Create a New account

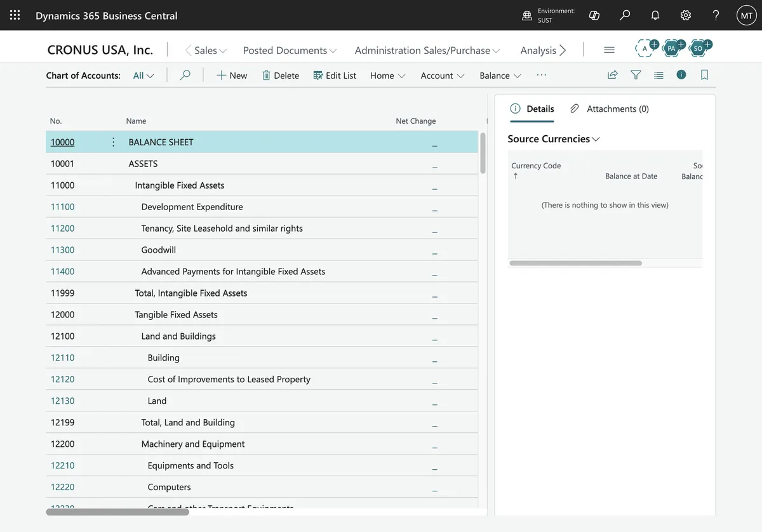tap(232, 75)
